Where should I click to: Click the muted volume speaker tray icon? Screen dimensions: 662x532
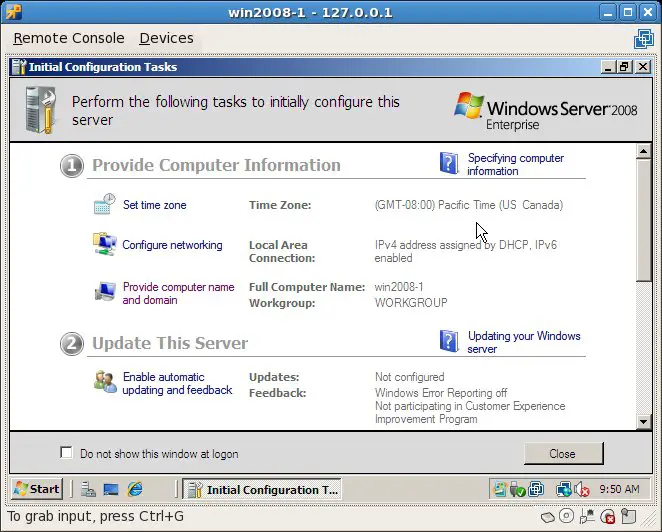coord(582,490)
